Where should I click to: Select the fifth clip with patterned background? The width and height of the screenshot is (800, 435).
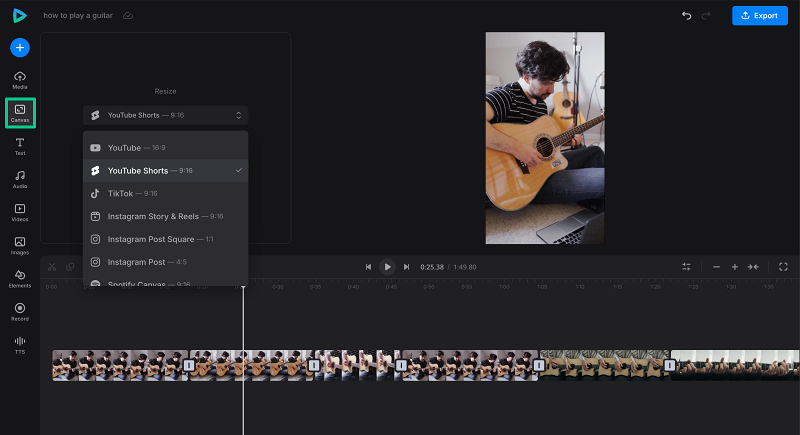point(604,365)
